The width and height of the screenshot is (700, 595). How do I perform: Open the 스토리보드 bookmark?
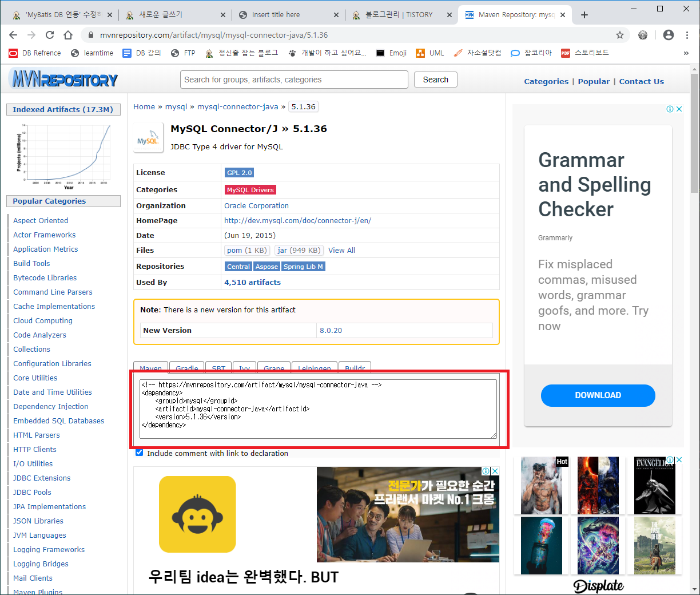(584, 53)
